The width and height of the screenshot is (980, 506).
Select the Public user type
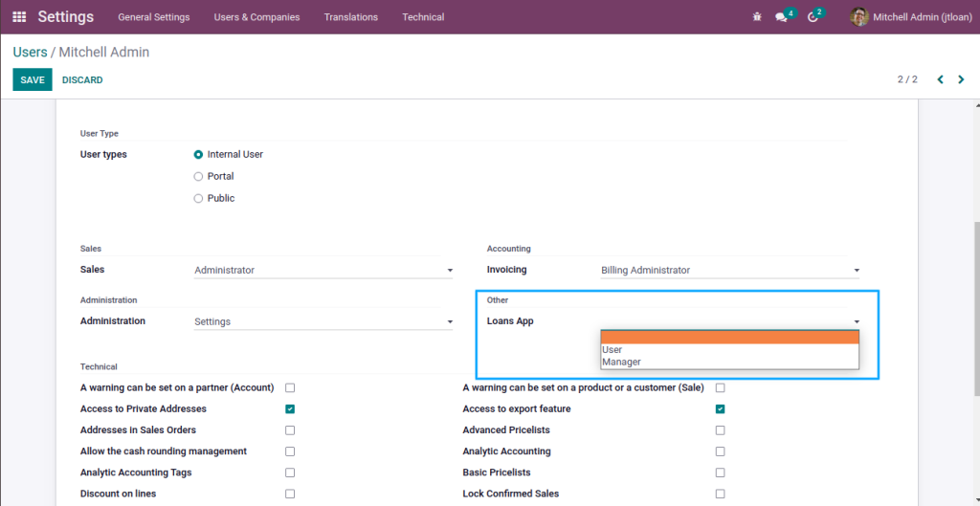point(199,198)
